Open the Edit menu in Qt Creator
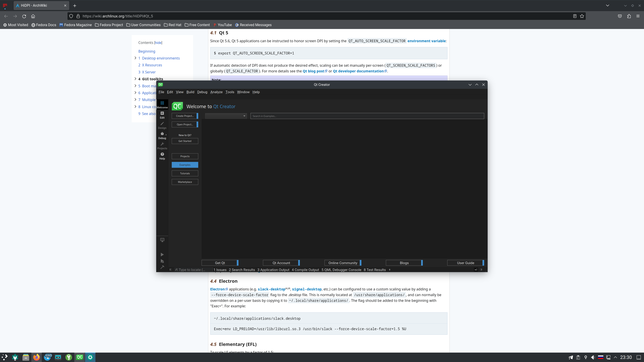644x362 pixels. tap(170, 92)
